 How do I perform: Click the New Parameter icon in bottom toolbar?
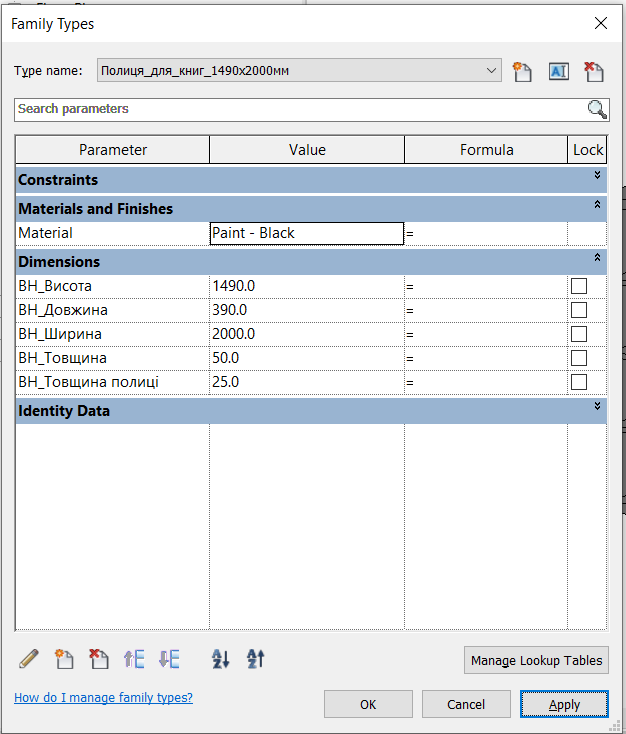tap(65, 659)
